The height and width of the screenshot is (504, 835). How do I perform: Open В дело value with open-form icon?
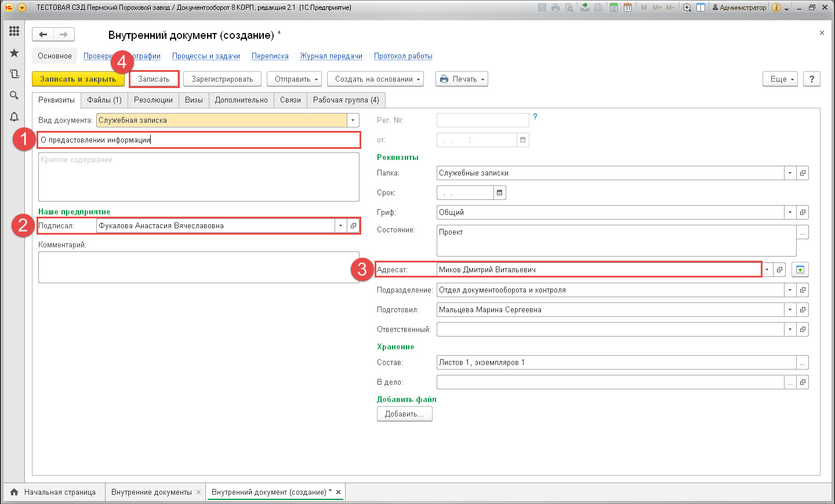(x=803, y=382)
